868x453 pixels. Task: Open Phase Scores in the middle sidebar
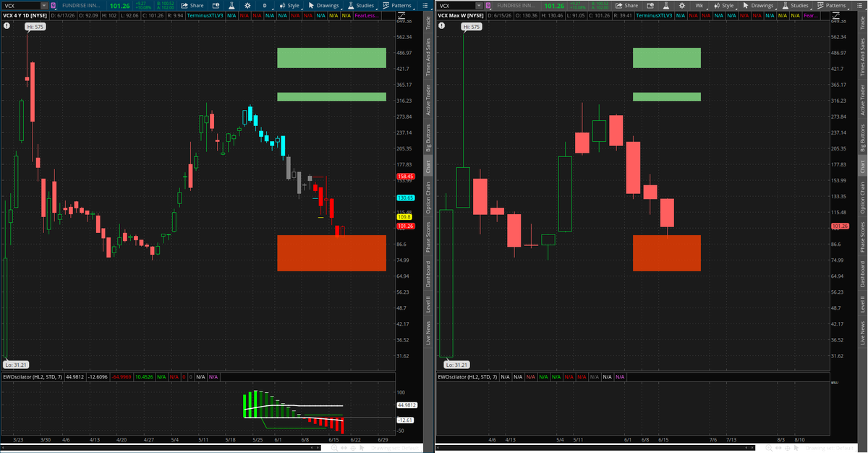(x=428, y=237)
